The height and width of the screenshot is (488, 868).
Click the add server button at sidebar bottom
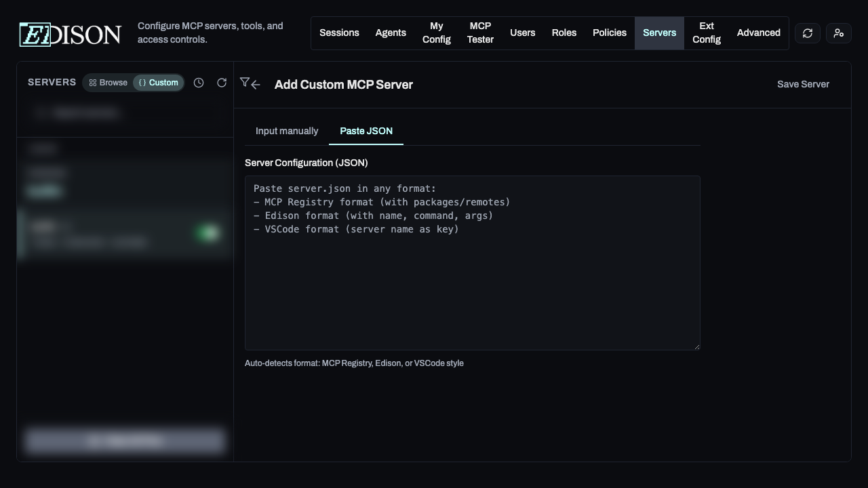click(x=125, y=441)
